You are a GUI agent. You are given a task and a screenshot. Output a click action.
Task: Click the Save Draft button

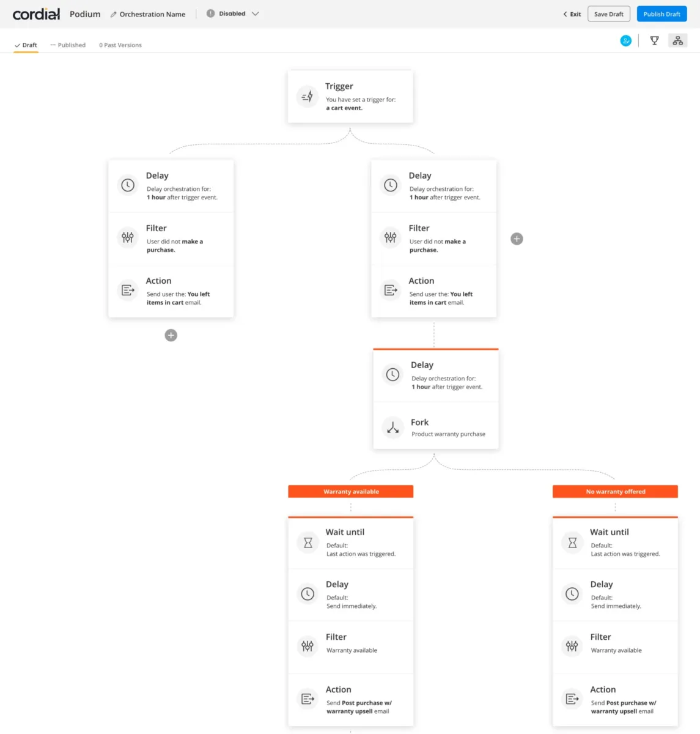[608, 14]
